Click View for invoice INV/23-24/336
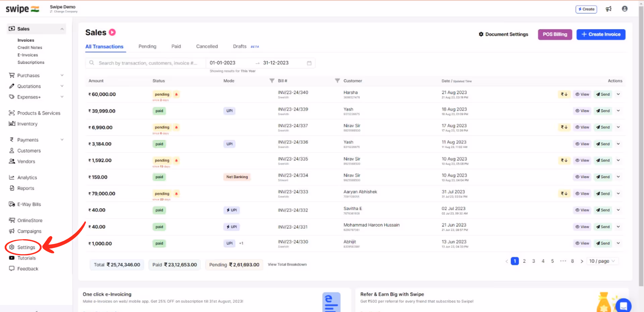The image size is (644, 312). click(x=582, y=144)
